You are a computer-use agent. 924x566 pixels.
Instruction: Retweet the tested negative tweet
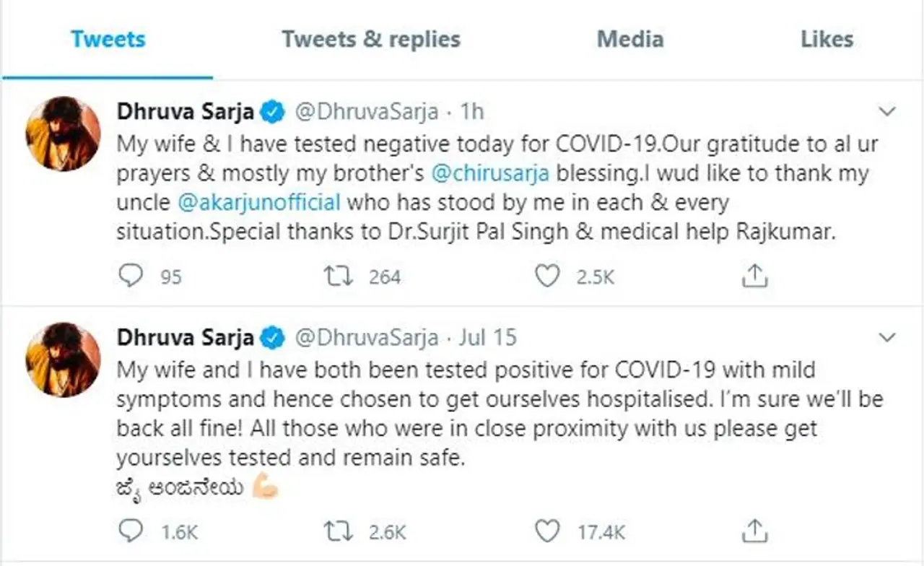click(335, 276)
